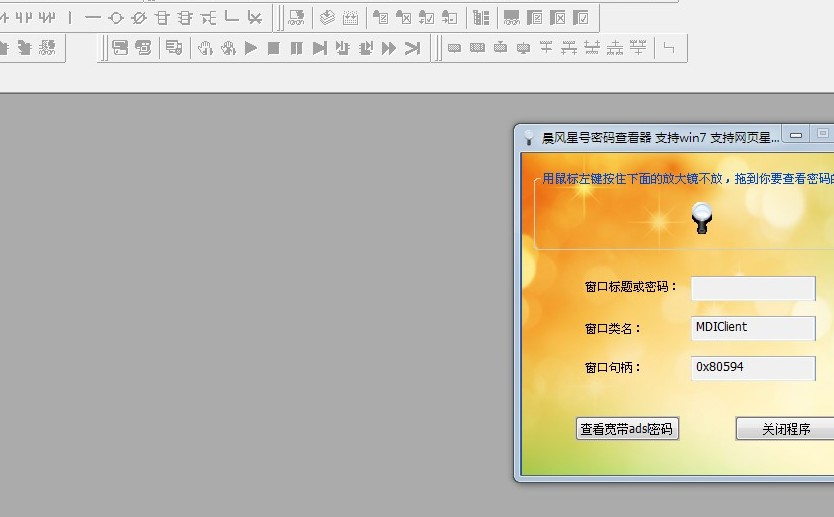This screenshot has width=834, height=517.
Task: Select the slashed circle coil icon
Action: click(139, 17)
